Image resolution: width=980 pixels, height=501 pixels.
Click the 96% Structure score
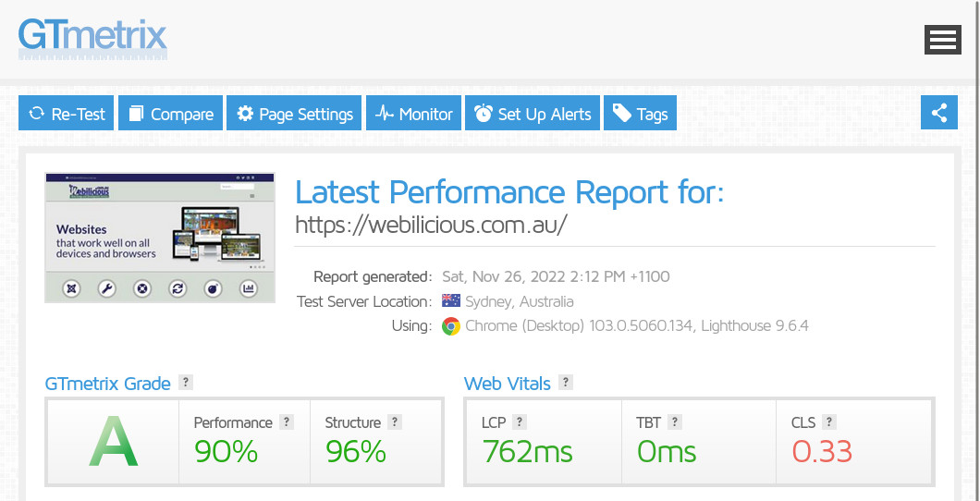click(356, 451)
